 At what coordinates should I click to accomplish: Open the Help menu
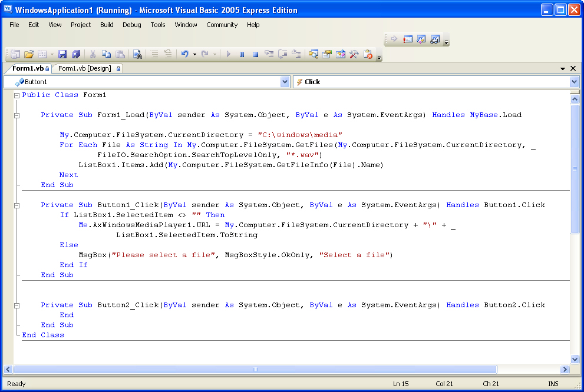click(x=253, y=25)
